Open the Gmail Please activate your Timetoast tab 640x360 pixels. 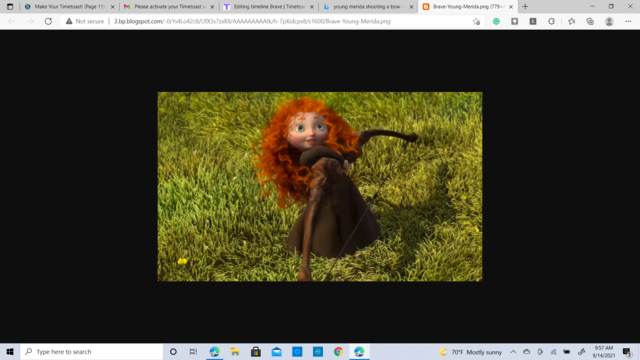(x=169, y=7)
